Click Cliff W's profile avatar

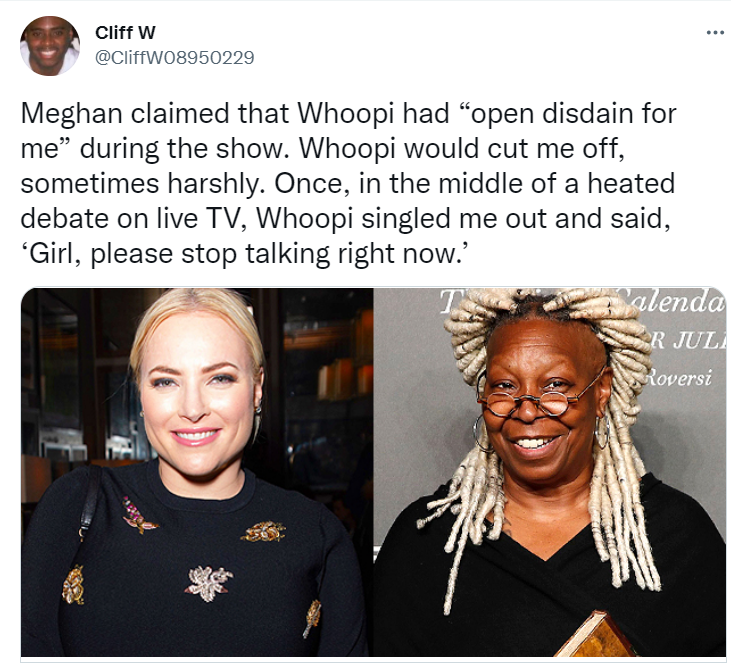50,46
